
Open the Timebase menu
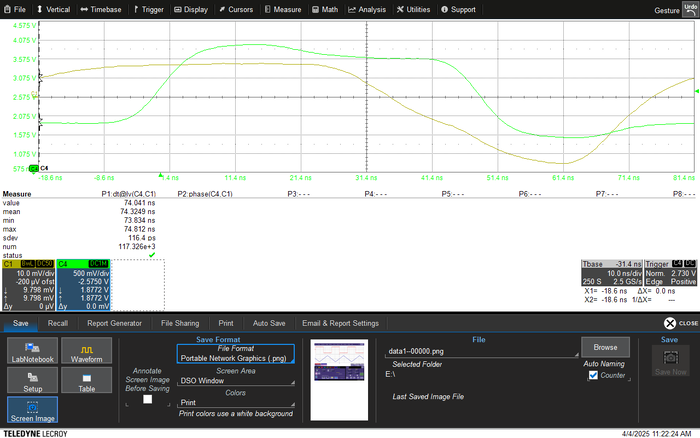click(x=100, y=9)
